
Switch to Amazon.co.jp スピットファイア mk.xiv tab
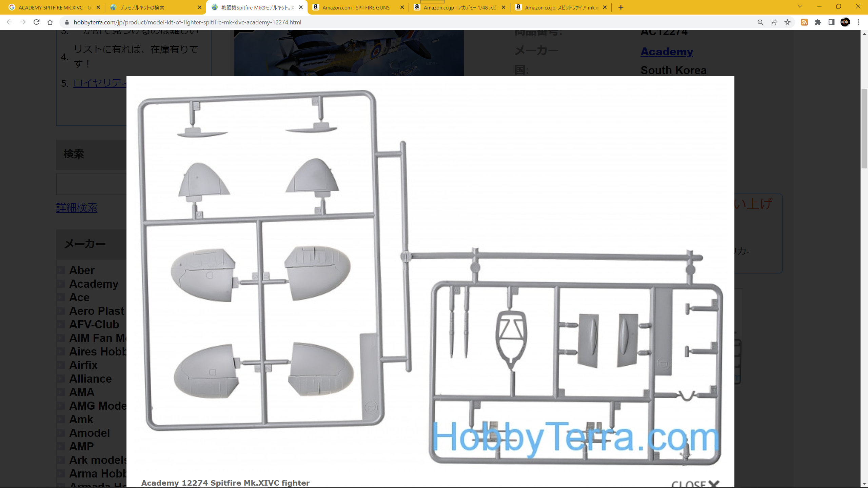(x=560, y=7)
